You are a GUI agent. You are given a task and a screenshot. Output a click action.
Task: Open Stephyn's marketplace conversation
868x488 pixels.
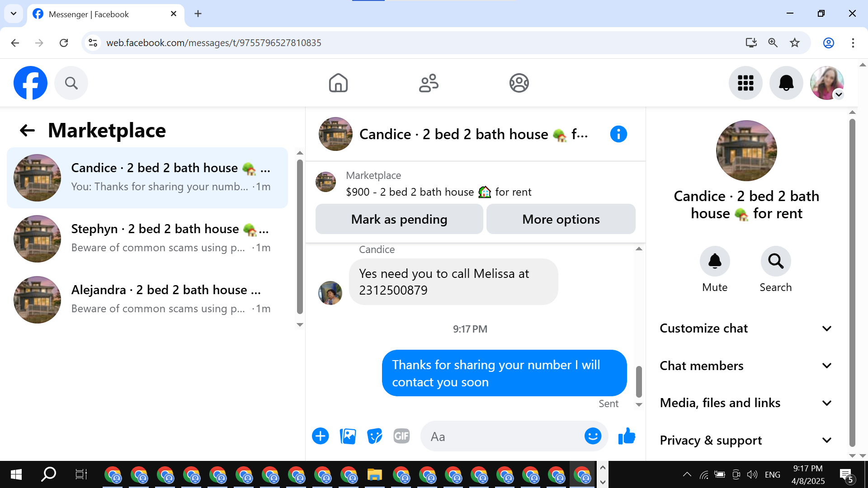[147, 239]
